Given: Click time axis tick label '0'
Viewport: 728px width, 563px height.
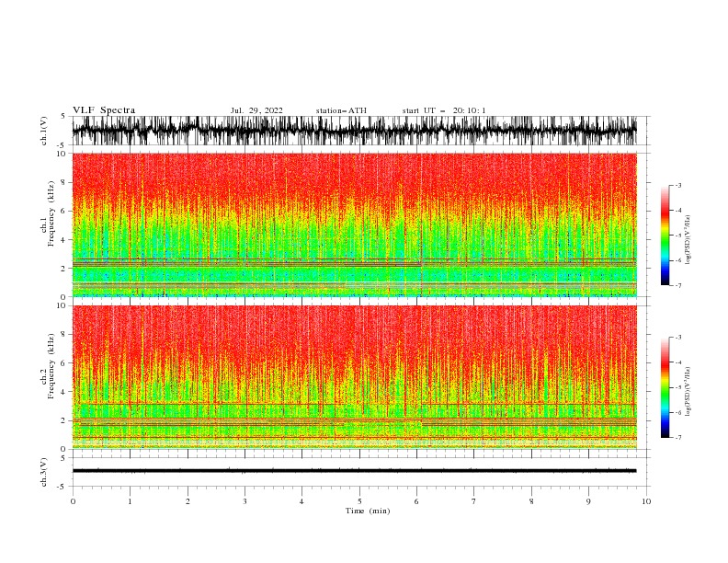Looking at the screenshot, I should (x=73, y=501).
